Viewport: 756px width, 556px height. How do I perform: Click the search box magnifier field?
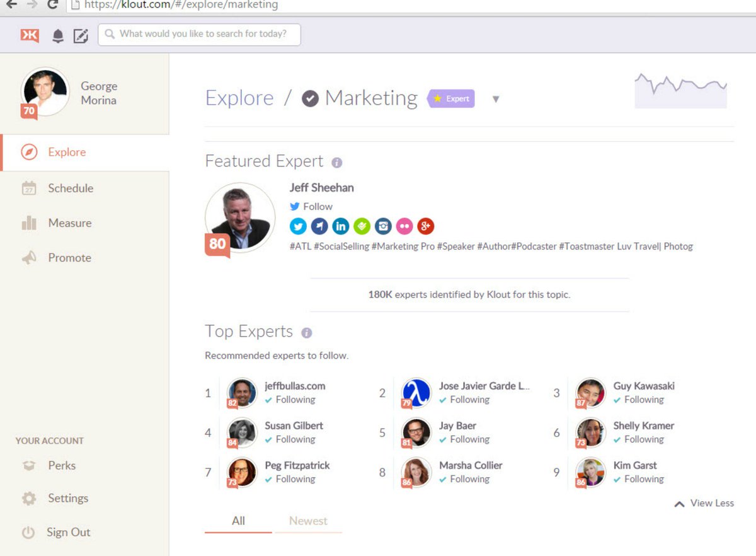point(199,35)
